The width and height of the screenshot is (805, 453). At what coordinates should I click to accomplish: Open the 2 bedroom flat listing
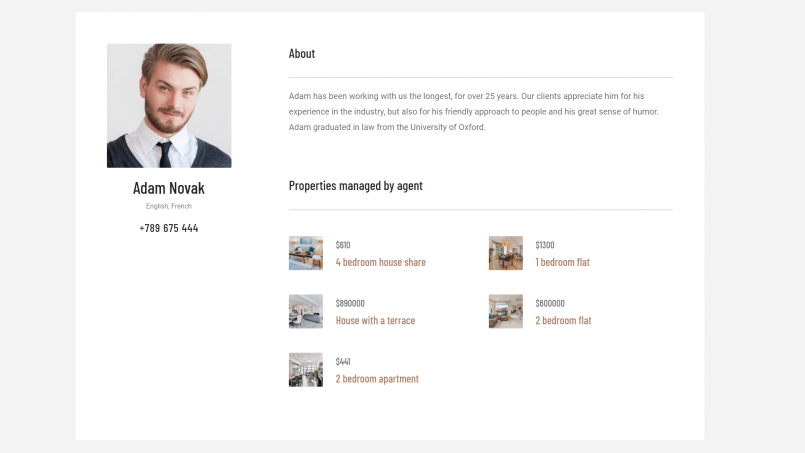(x=563, y=320)
